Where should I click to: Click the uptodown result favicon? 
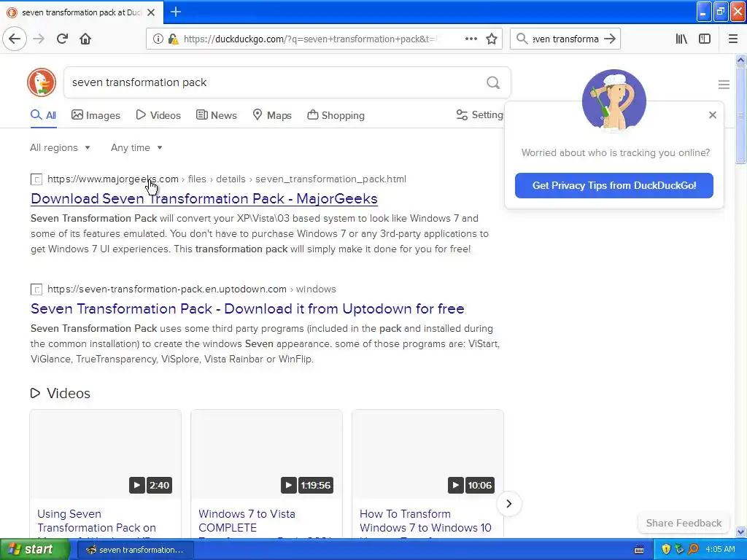pyautogui.click(x=36, y=289)
